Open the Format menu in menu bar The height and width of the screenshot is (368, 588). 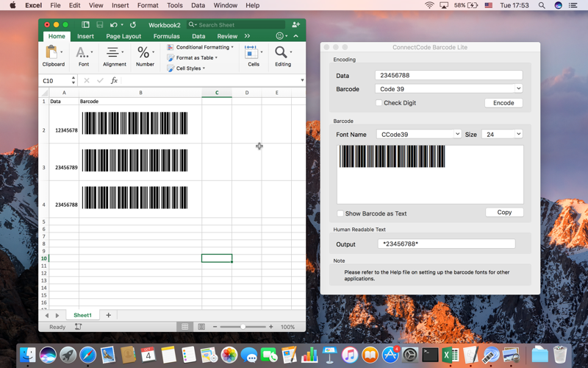[x=148, y=5]
